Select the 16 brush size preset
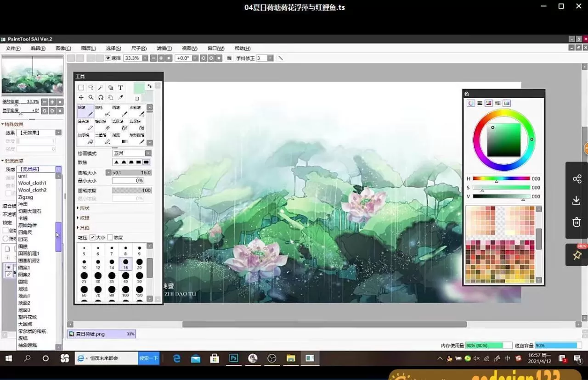 pyautogui.click(x=125, y=264)
